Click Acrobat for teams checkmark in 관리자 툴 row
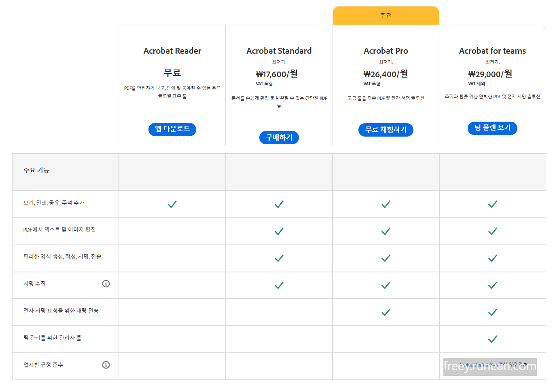The image size is (553, 392). point(493,339)
